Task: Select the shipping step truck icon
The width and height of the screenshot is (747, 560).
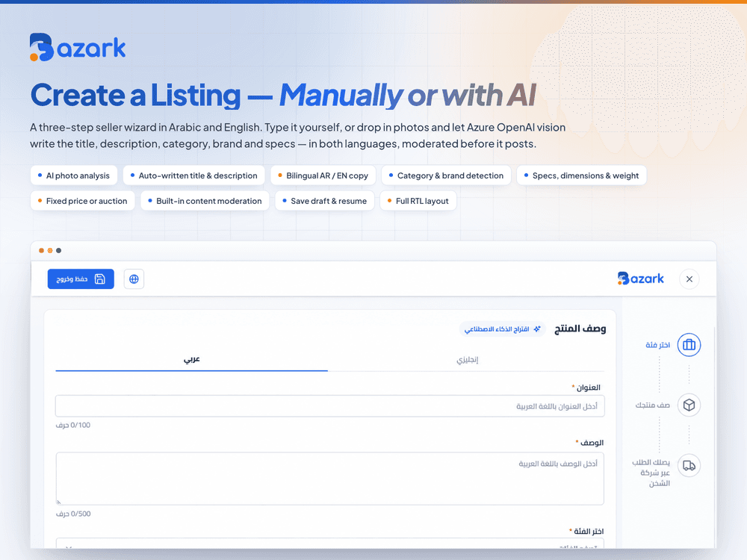Action: [x=689, y=465]
